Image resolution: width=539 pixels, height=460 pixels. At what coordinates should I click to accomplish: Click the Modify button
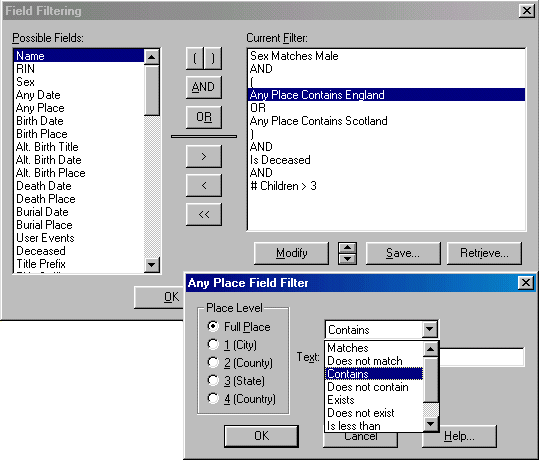292,253
